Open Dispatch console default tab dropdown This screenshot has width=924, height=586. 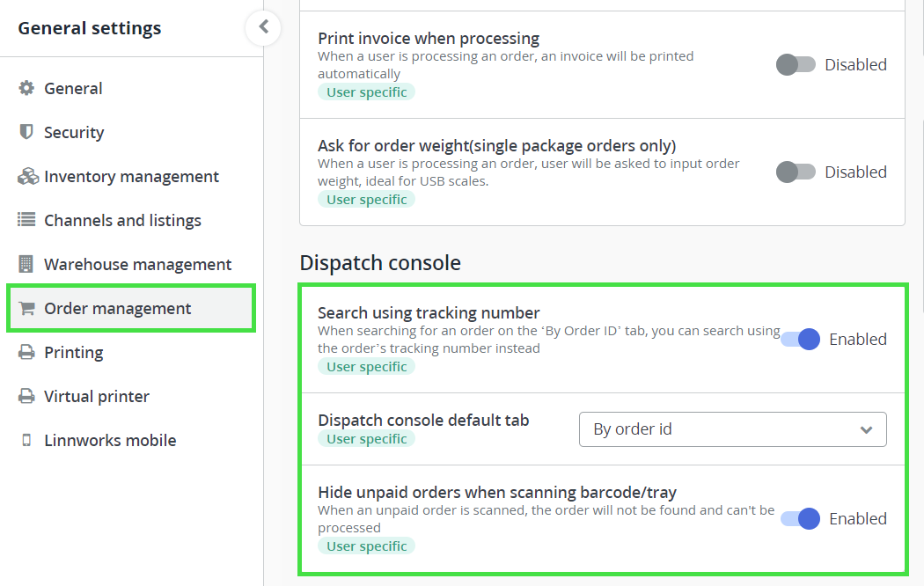[x=732, y=429]
